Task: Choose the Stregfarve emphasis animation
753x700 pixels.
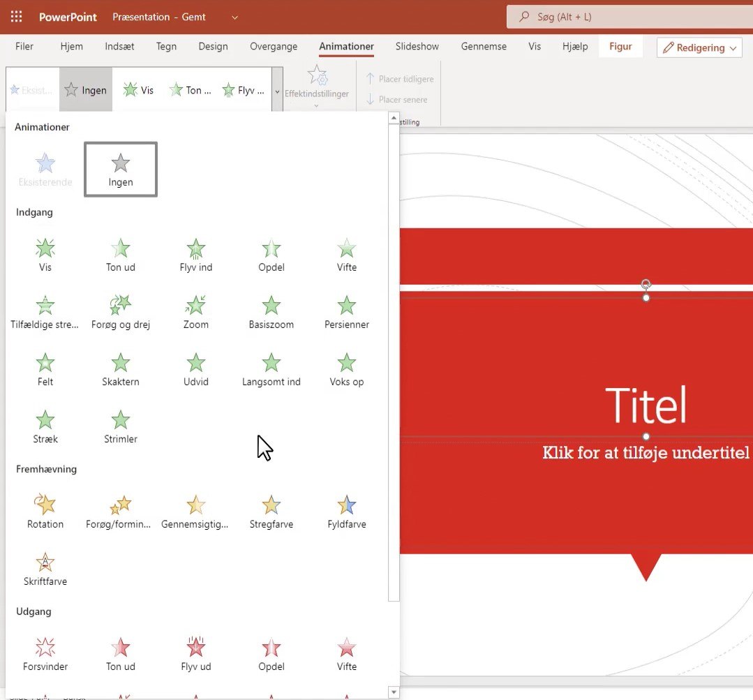Action: (x=271, y=512)
